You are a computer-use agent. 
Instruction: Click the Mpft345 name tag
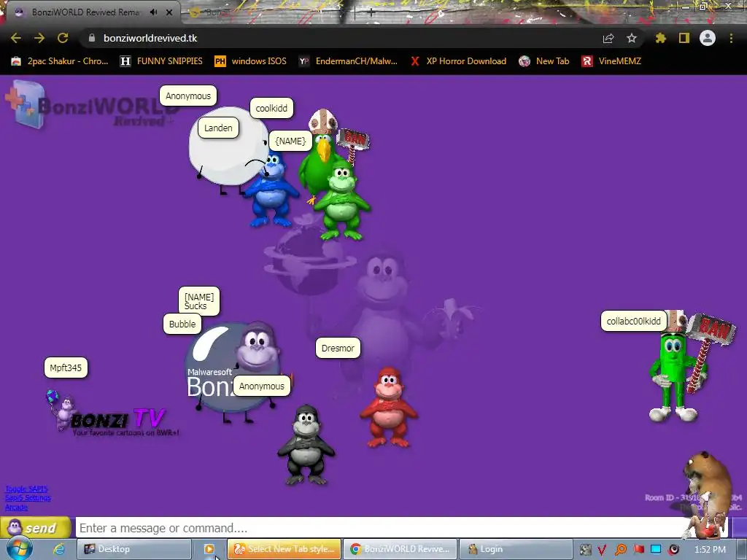(x=66, y=367)
